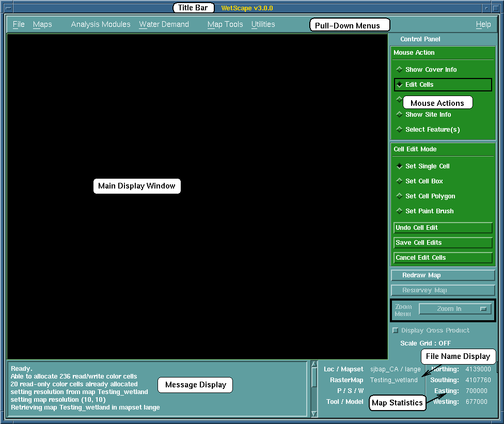Toggle the Display Cross Product checkbox
Image resolution: width=504 pixels, height=424 pixels.
coord(396,331)
